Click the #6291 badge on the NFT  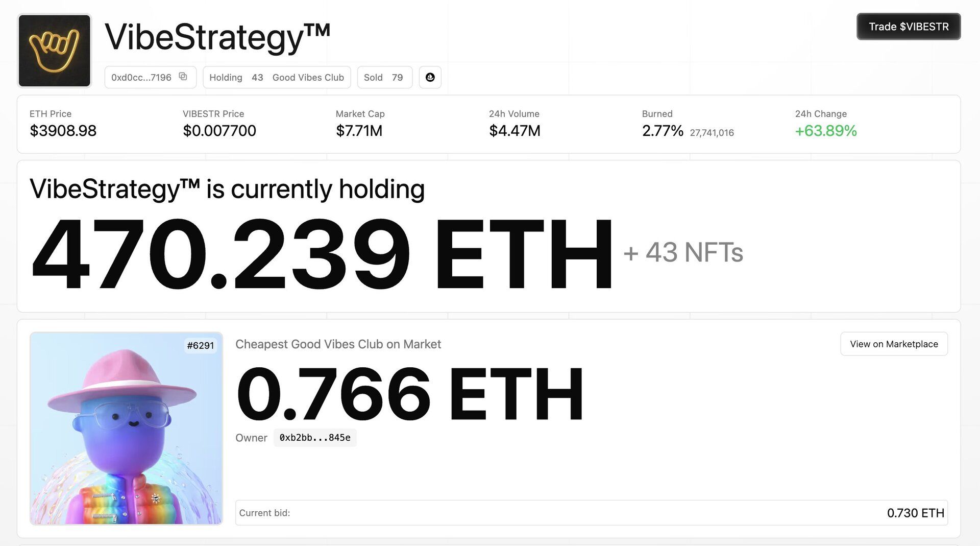(200, 346)
